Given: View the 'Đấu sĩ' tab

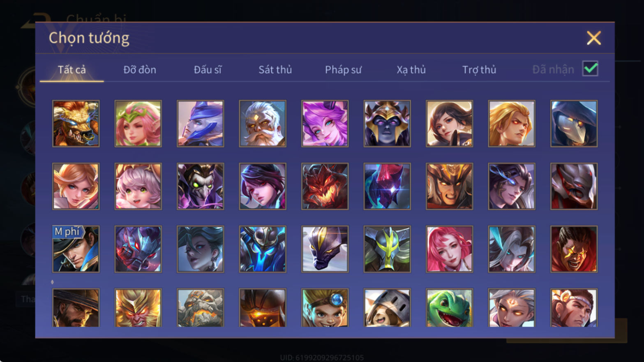Looking at the screenshot, I should click(208, 70).
